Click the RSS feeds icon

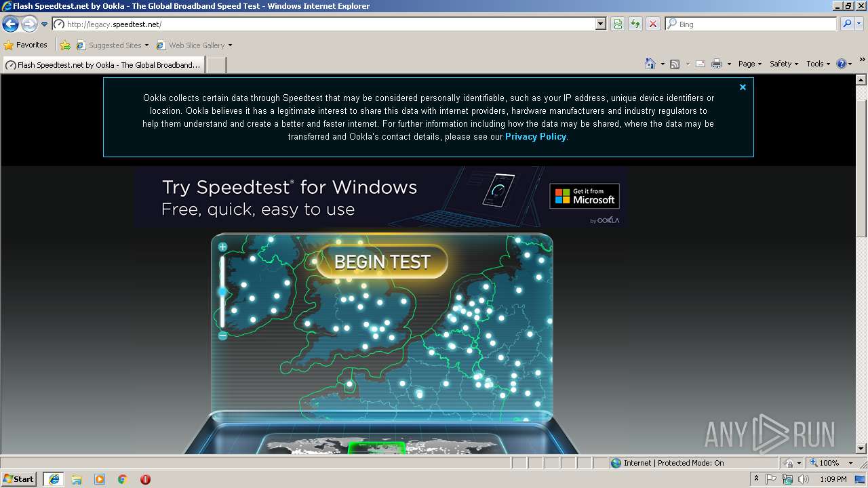tap(675, 64)
